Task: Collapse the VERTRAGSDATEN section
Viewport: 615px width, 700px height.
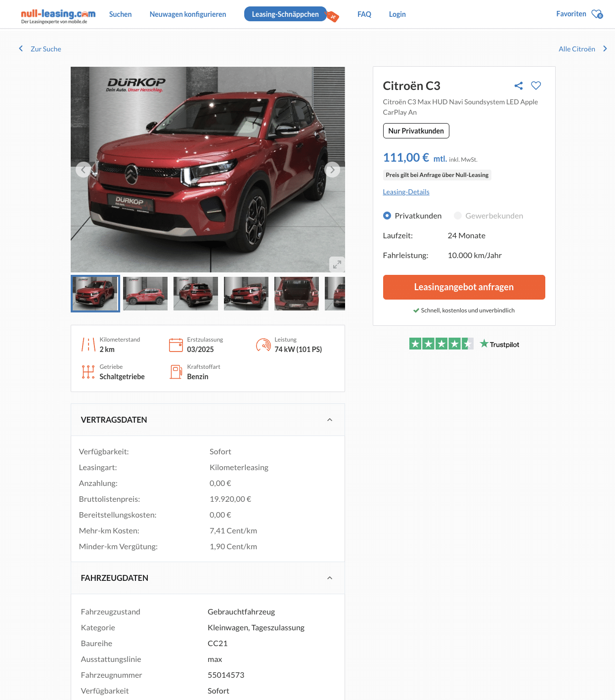Action: [x=330, y=420]
